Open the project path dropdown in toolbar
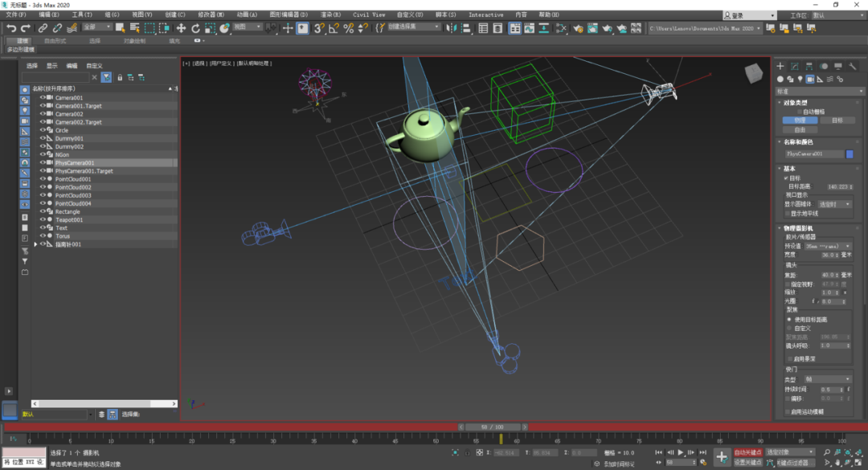 tap(705, 28)
